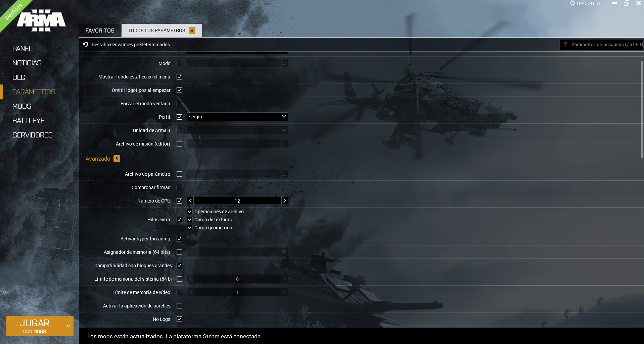644x344 pixels.
Task: Increase Número de CPU with the right arrow
Action: click(284, 200)
